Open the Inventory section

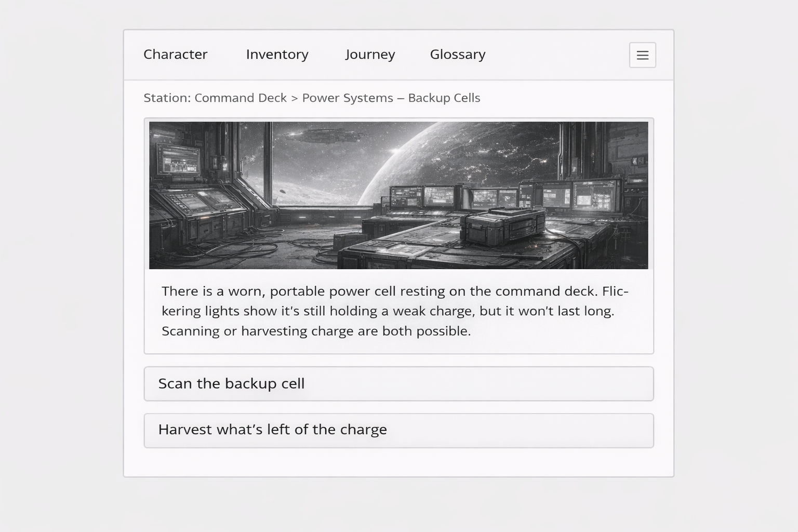(x=277, y=55)
